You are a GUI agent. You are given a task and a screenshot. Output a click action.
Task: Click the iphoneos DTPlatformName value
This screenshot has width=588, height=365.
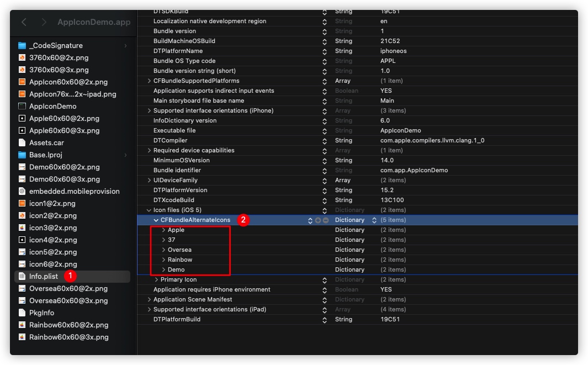393,51
